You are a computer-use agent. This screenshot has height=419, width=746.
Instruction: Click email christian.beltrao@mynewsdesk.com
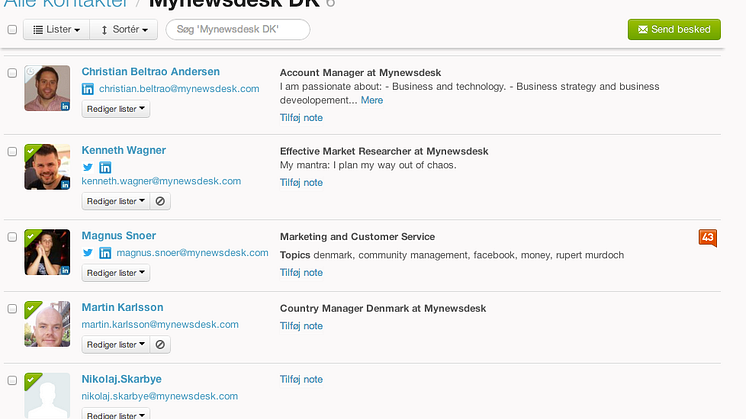click(179, 89)
